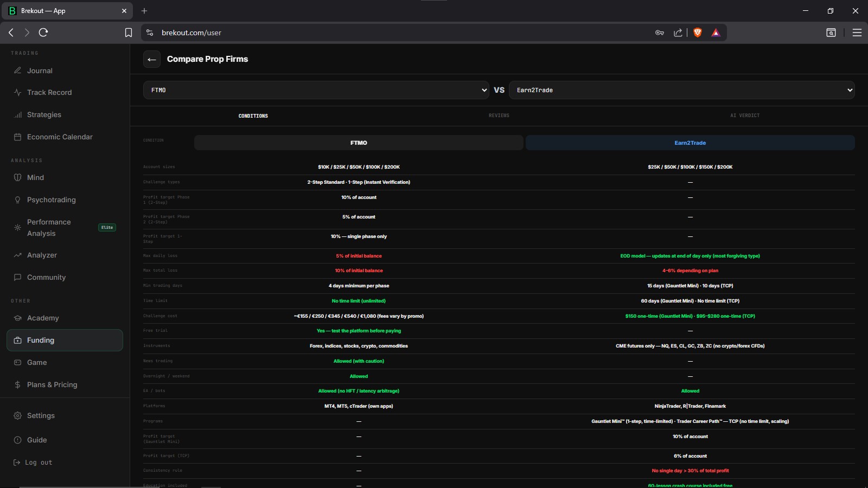Open the Analyzer page
The image size is (868, 488).
65,255
